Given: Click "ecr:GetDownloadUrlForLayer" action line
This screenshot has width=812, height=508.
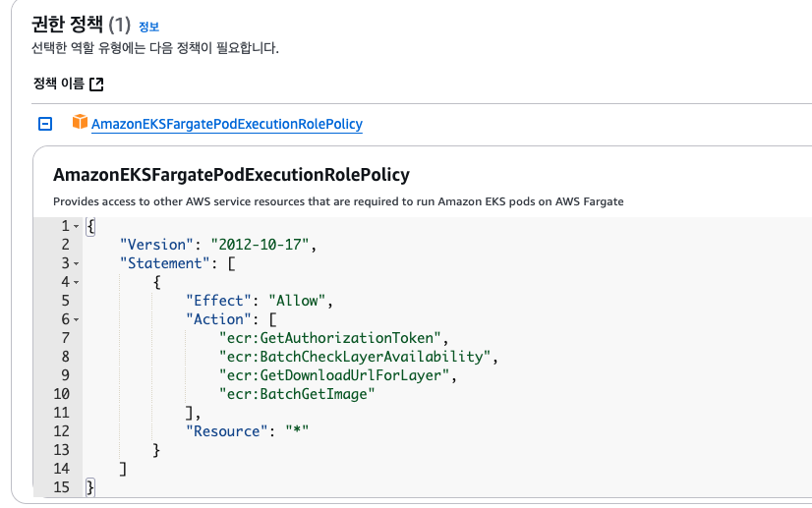Looking at the screenshot, I should point(334,375).
